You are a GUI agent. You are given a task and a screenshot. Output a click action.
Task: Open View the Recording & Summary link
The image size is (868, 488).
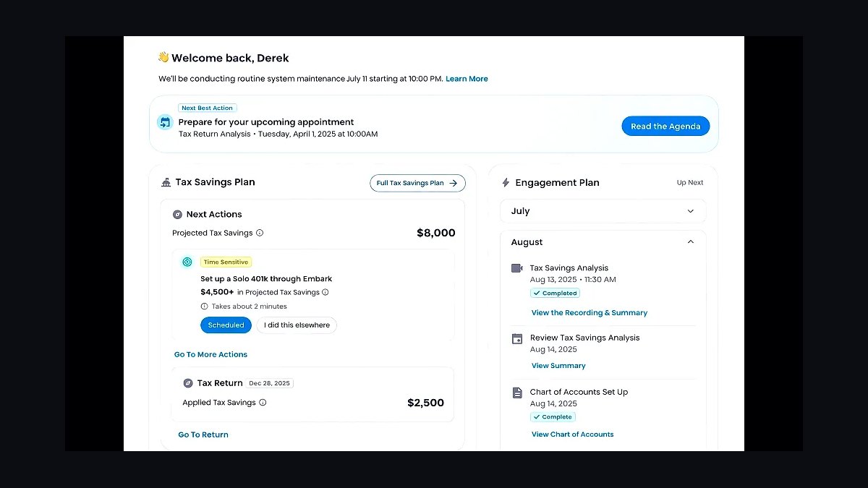[590, 313]
